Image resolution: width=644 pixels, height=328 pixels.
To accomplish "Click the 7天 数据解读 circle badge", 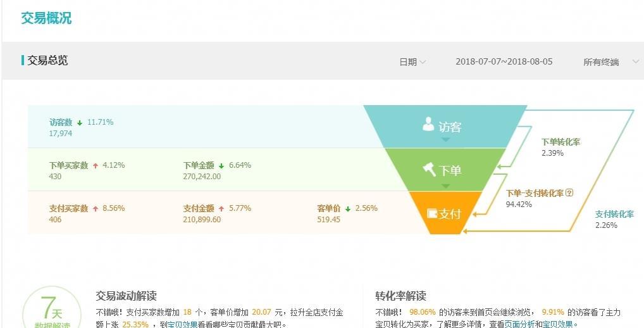I will click(x=52, y=309).
